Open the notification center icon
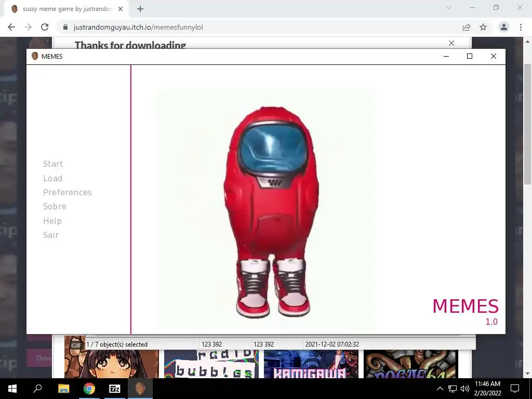This screenshot has width=532, height=399. tap(515, 389)
